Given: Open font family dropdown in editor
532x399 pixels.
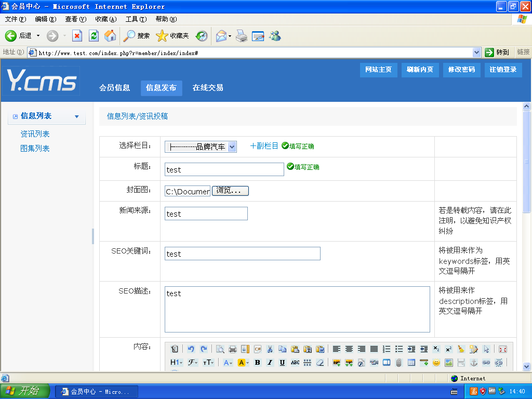Looking at the screenshot, I should point(193,362).
